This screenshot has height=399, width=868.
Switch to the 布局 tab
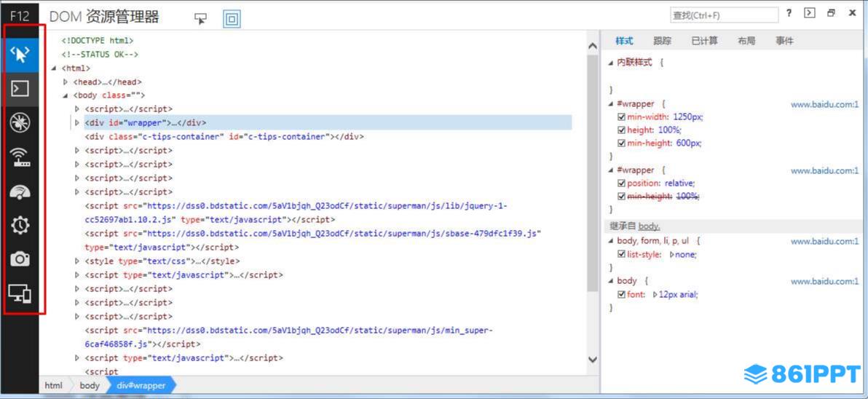click(x=746, y=41)
